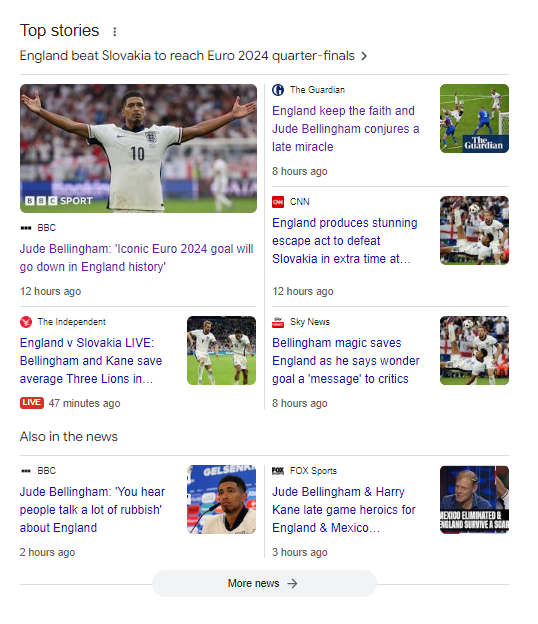Open FOX Sports 'late game heroics' story
This screenshot has height=624, width=538.
(x=344, y=510)
